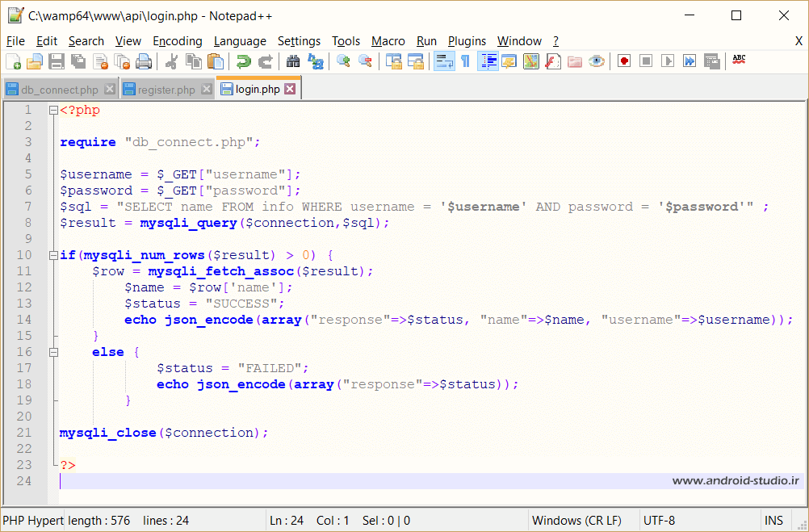Create a new file with the New icon
This screenshot has width=809, height=532.
[13, 61]
